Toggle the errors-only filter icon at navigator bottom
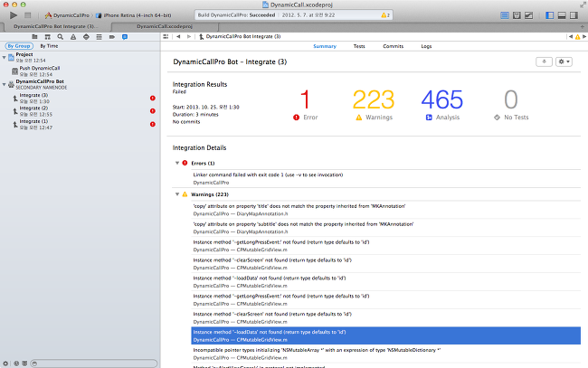Viewport: 588px width, 368px height. pos(24,363)
